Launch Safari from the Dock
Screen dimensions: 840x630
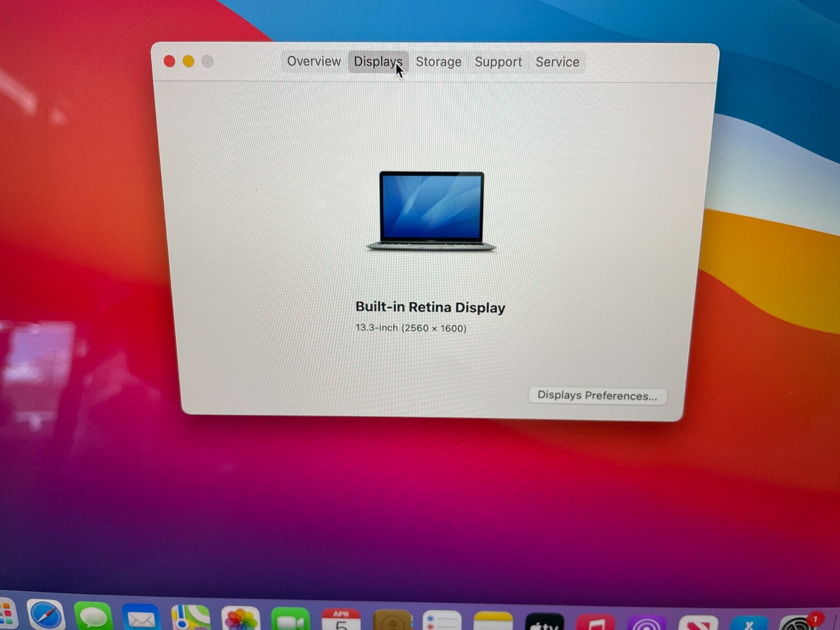pos(46,615)
